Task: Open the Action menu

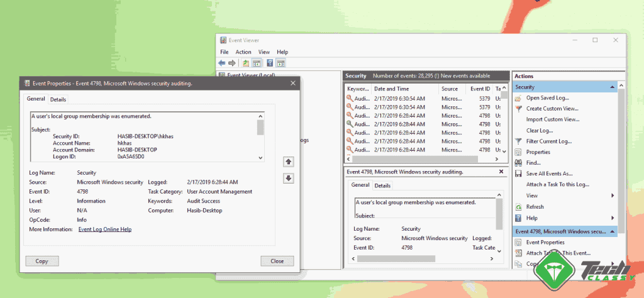Action: pos(243,52)
